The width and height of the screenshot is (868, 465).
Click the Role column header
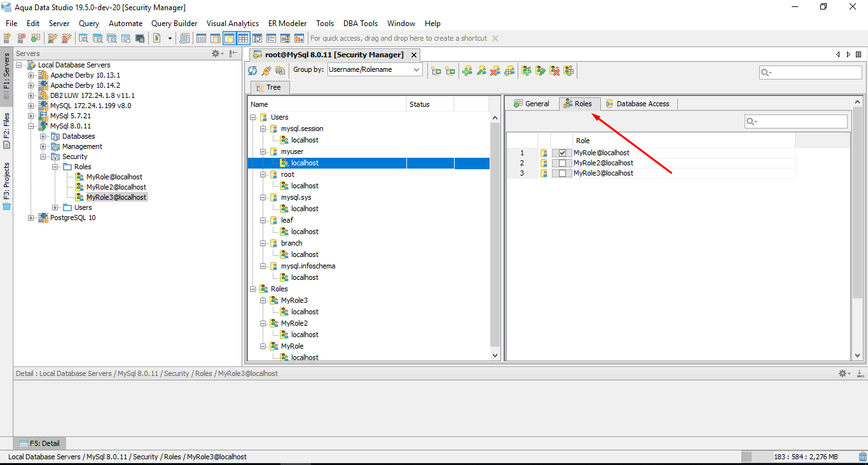click(684, 141)
